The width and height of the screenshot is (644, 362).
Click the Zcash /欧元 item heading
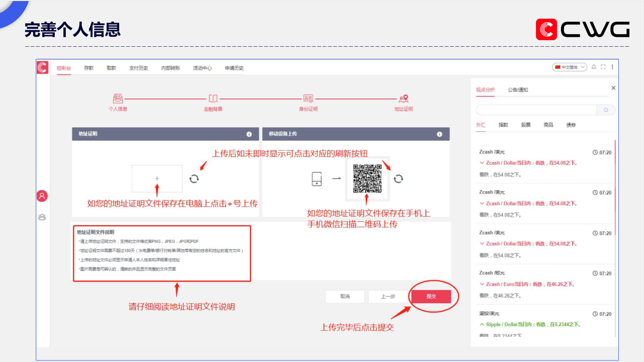492,273
